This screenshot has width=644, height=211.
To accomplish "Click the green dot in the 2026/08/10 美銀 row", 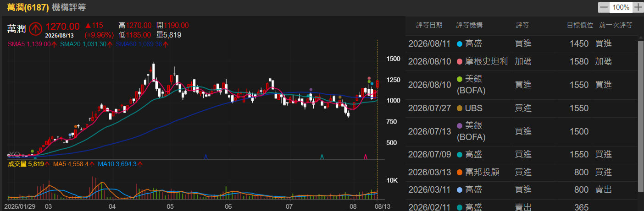I will (x=459, y=79).
